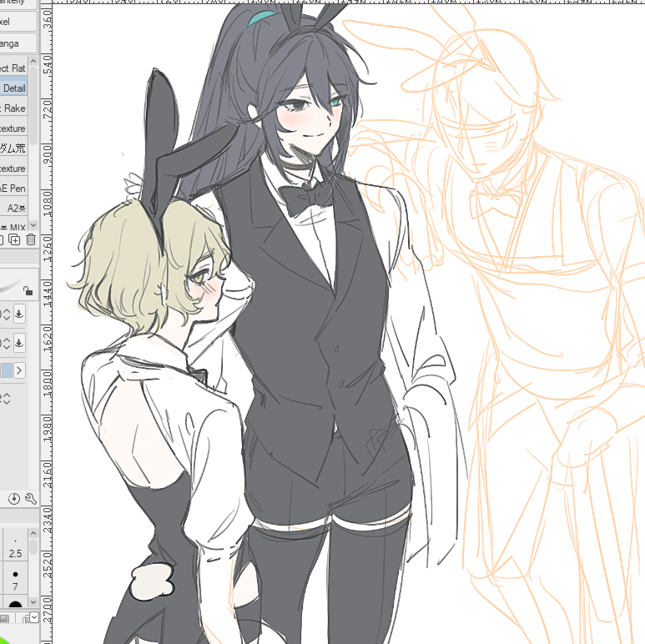Select the Detail brush sub tool
645x644 pixels.
point(13,88)
